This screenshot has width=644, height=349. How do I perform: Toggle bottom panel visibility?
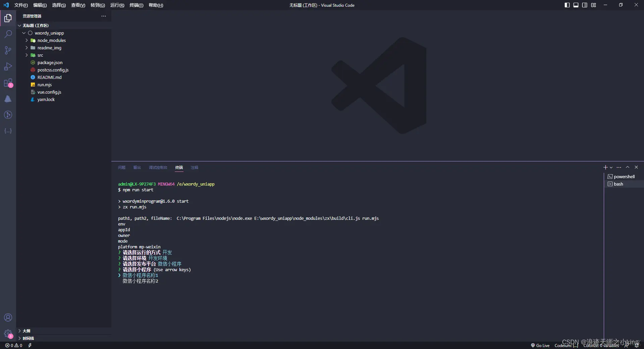[x=576, y=5]
